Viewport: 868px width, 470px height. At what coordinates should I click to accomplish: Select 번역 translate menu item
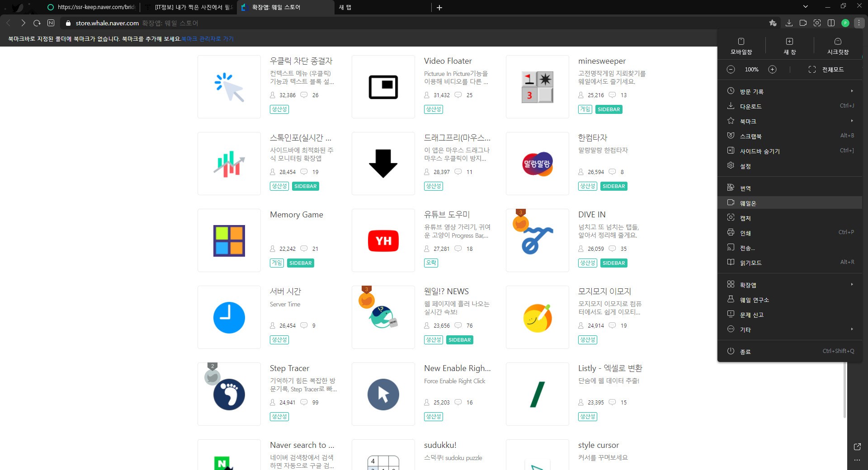click(790, 188)
